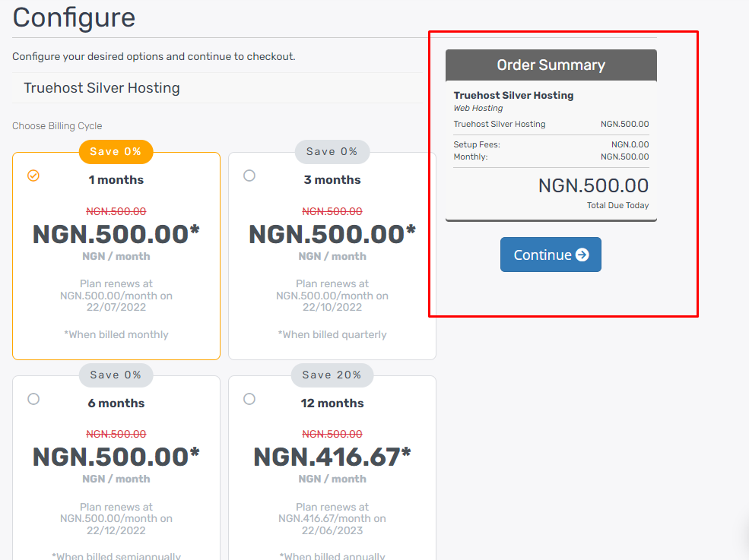
Task: Click the Configure page heading
Action: [74, 17]
